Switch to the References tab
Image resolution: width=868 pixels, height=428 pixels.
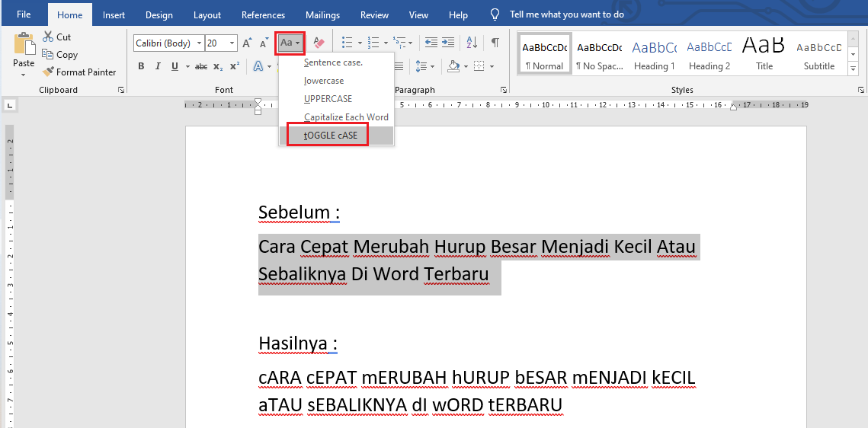coord(264,15)
